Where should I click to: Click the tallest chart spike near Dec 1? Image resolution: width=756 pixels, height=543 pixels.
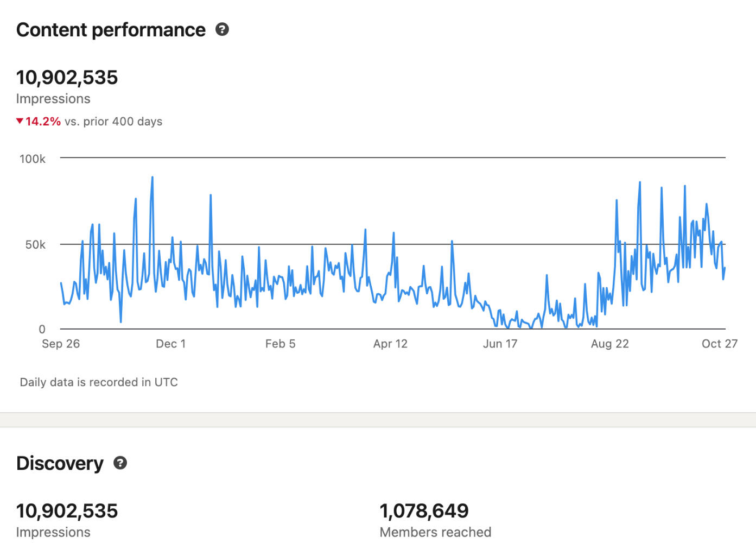[153, 178]
